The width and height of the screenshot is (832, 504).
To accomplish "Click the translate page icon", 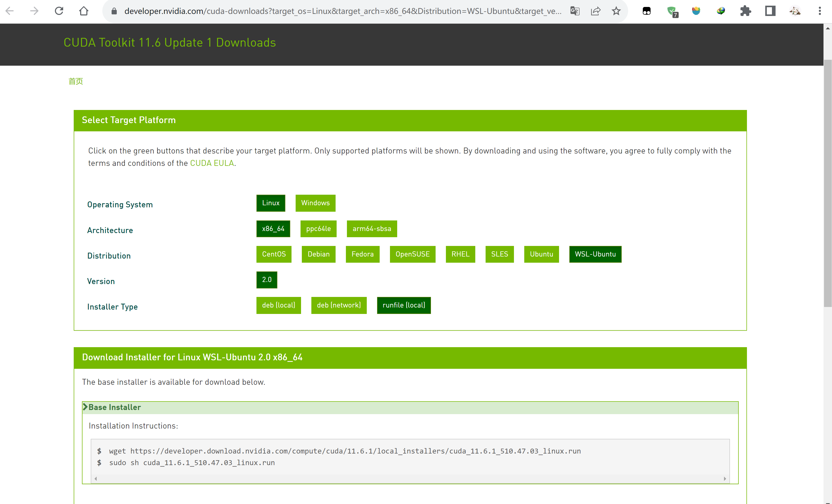I will (x=575, y=11).
